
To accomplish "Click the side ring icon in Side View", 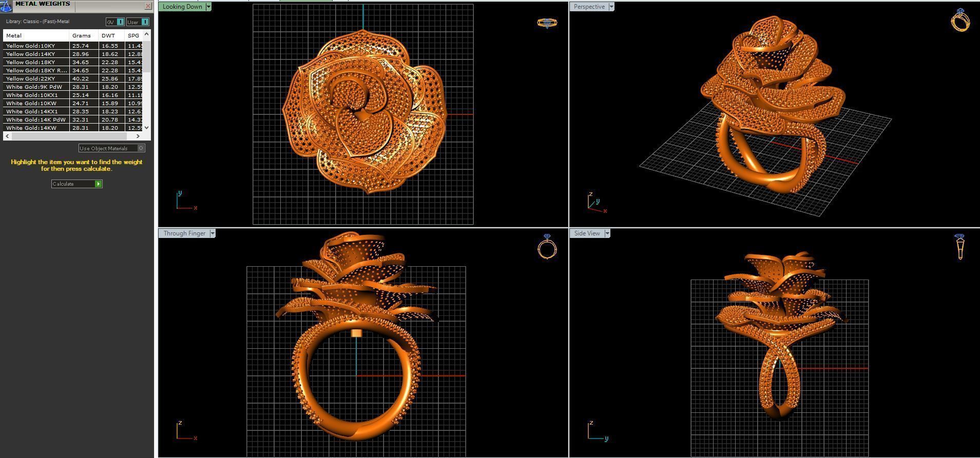I will [x=959, y=247].
